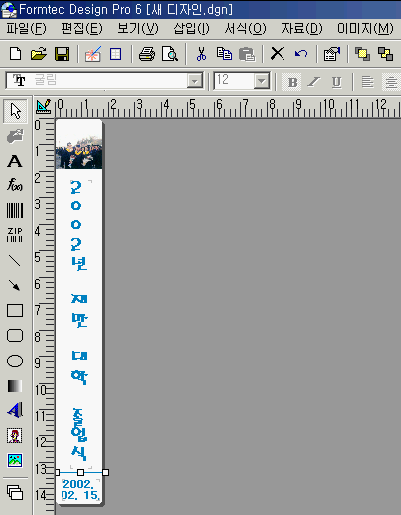The image size is (401, 515).
Task: Expand the 굴림 font name dropdown
Action: [x=194, y=81]
